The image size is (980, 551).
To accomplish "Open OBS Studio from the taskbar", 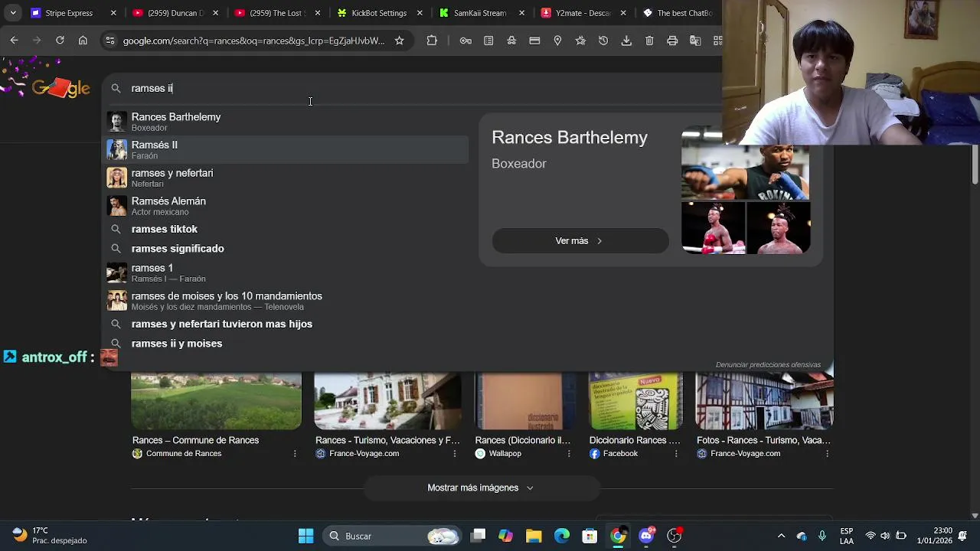I will (675, 536).
